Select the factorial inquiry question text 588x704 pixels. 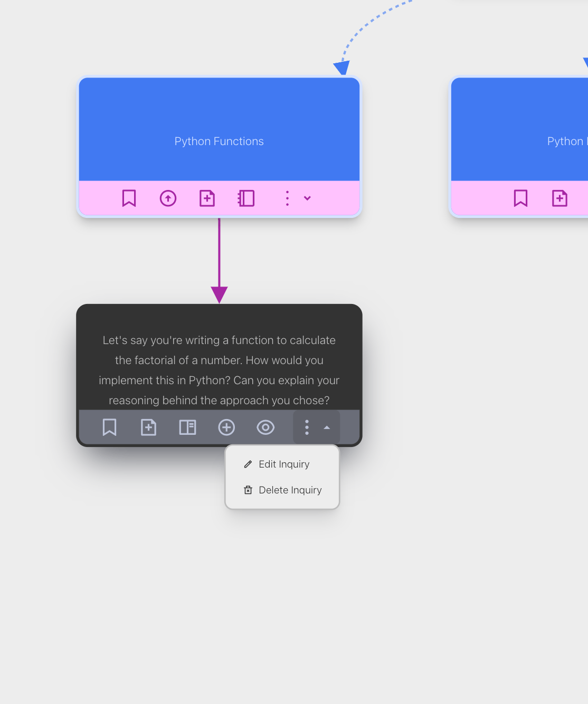point(219,370)
